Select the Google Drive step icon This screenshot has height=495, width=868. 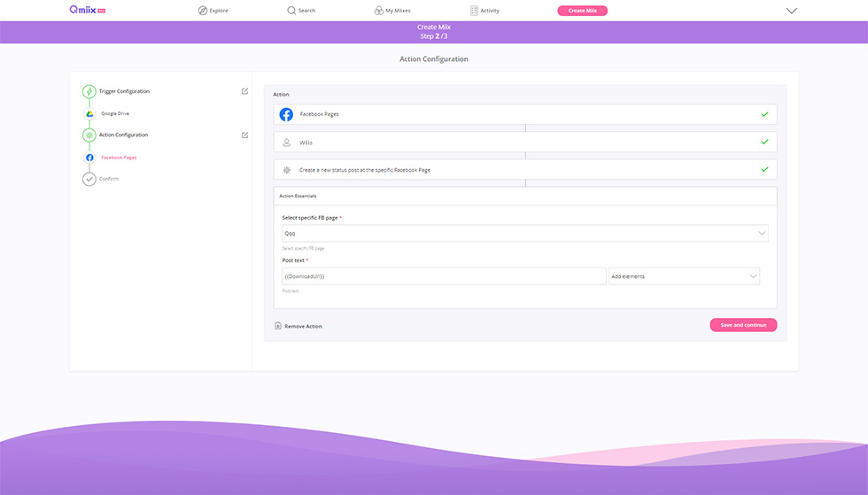pyautogui.click(x=89, y=114)
